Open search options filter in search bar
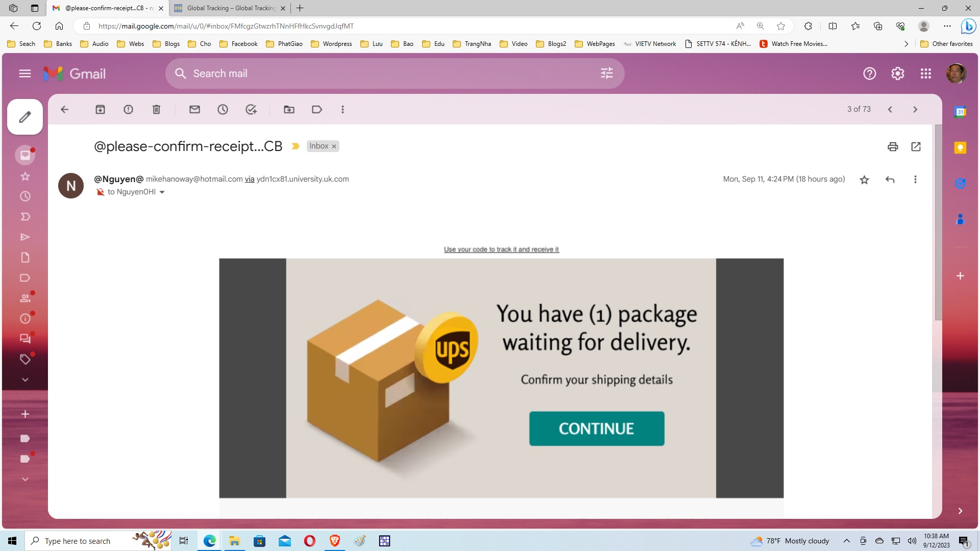 point(606,73)
